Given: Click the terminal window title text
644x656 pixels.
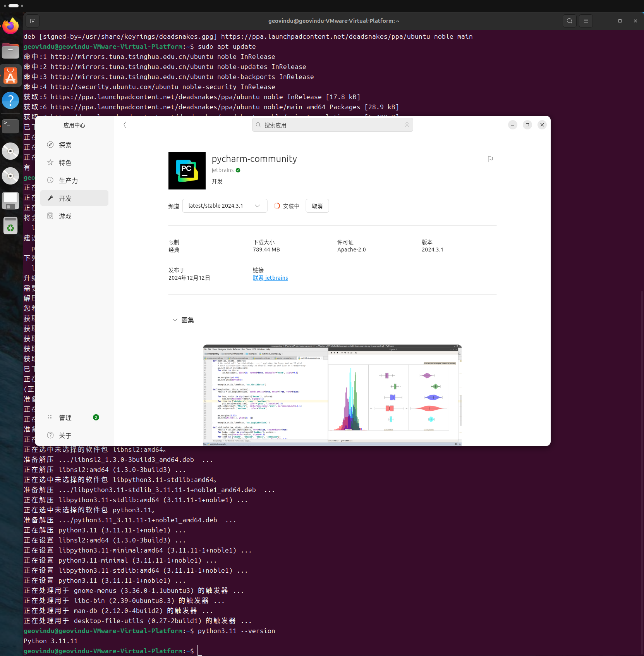Looking at the screenshot, I should [x=334, y=21].
